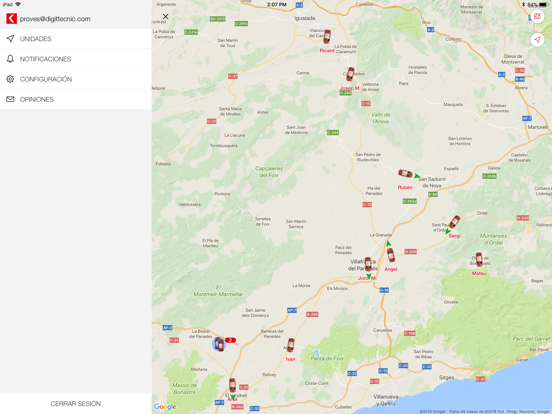
Task: Click the Google logo on the map
Action: click(165, 407)
